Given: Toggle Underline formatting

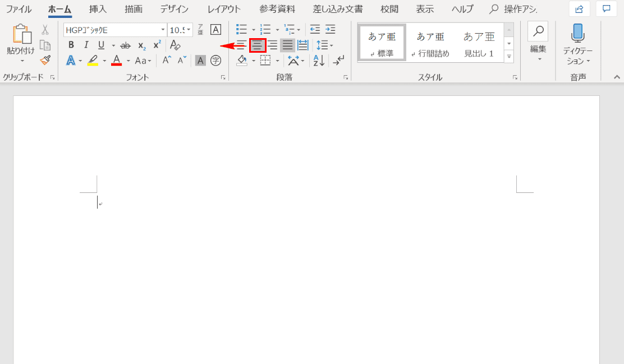Looking at the screenshot, I should coord(101,45).
